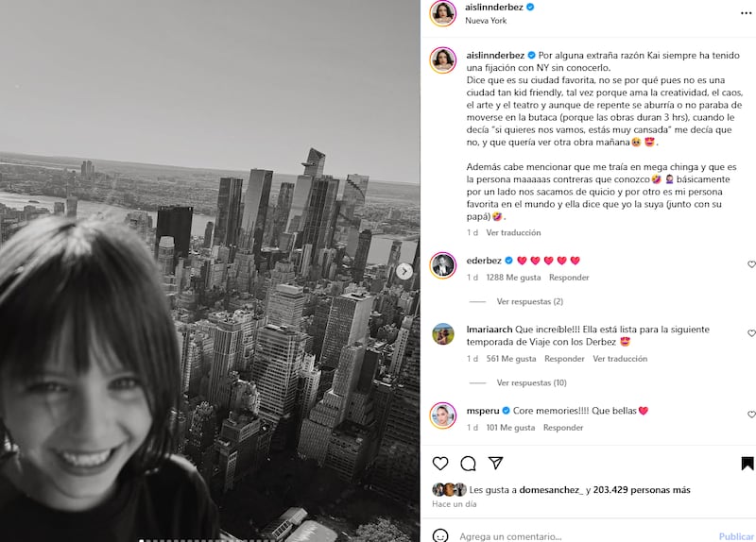The height and width of the screenshot is (542, 756).
Task: Like the lmariaarch comment
Action: click(x=751, y=333)
